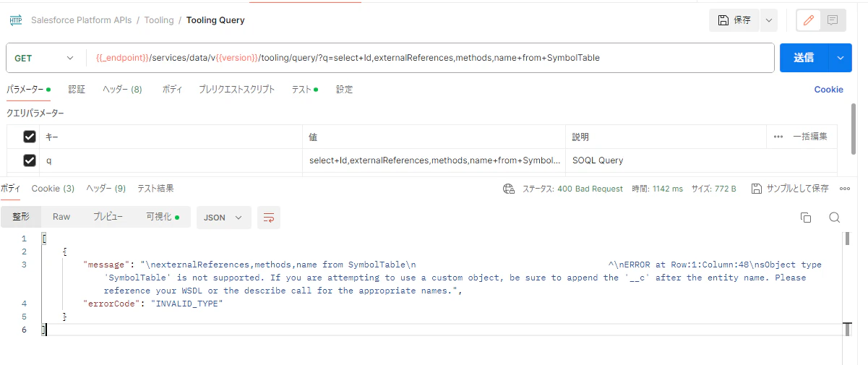Open the 設定 request tab
This screenshot has width=868, height=365.
point(345,90)
